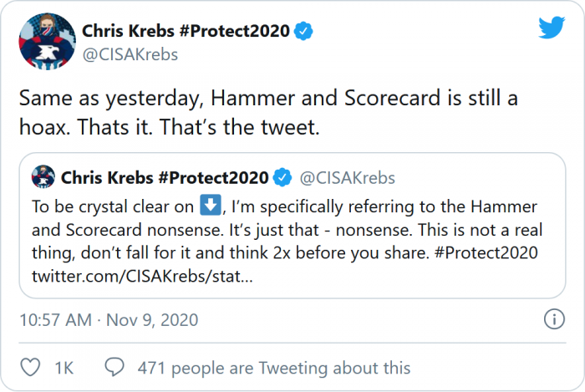Open the Twitter info icon
The image size is (585, 392).
click(553, 320)
